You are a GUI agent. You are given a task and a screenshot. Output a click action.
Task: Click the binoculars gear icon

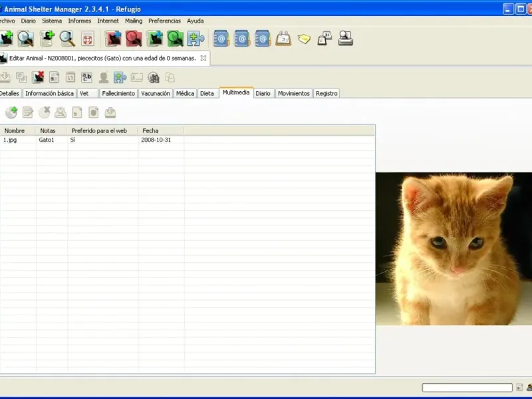click(x=154, y=78)
